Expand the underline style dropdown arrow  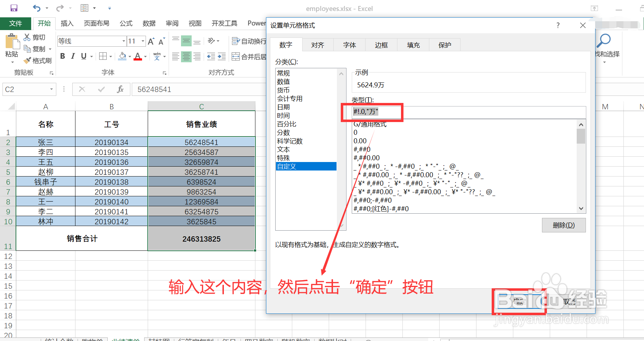[91, 57]
